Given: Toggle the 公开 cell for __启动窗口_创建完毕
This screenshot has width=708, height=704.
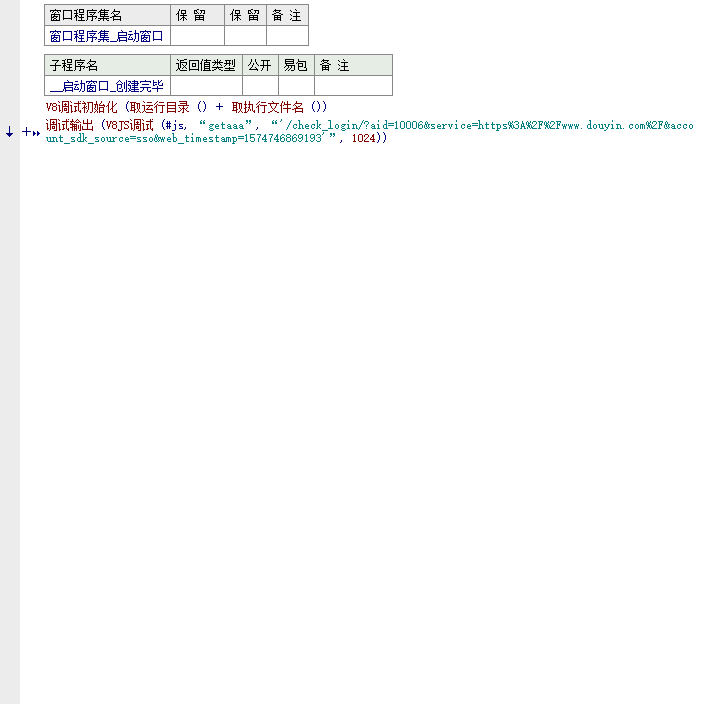Looking at the screenshot, I should tap(260, 86).
